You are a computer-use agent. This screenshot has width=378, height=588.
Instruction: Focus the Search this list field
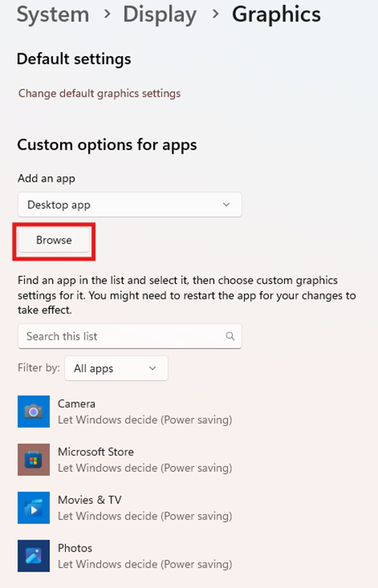[x=130, y=336]
